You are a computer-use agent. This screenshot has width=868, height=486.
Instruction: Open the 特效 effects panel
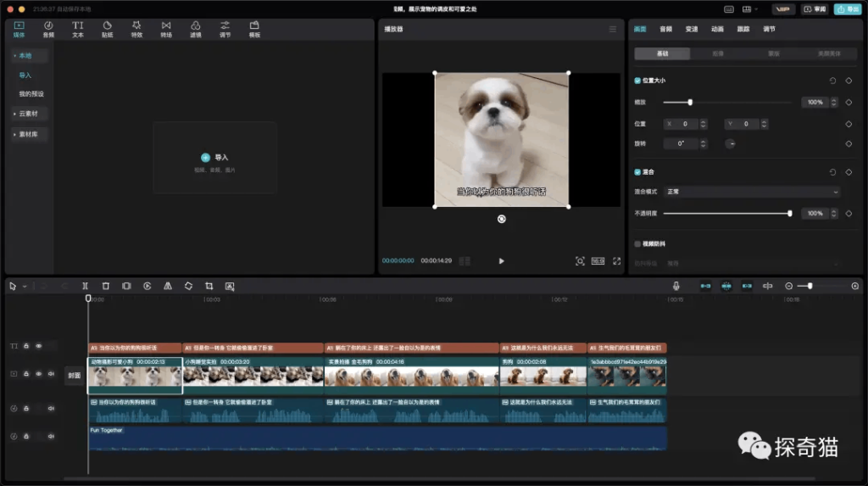136,30
